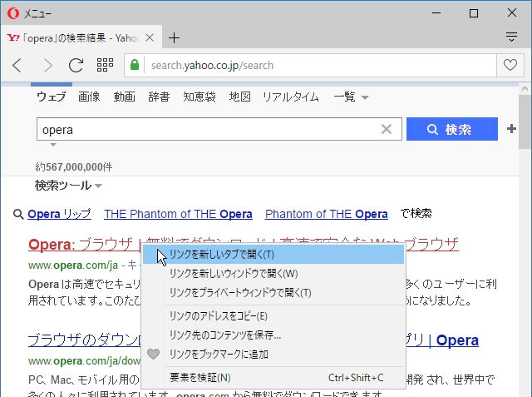This screenshot has width=532, height=397.
Task: Choose リンクをブックマークに追加
Action: pos(273,355)
